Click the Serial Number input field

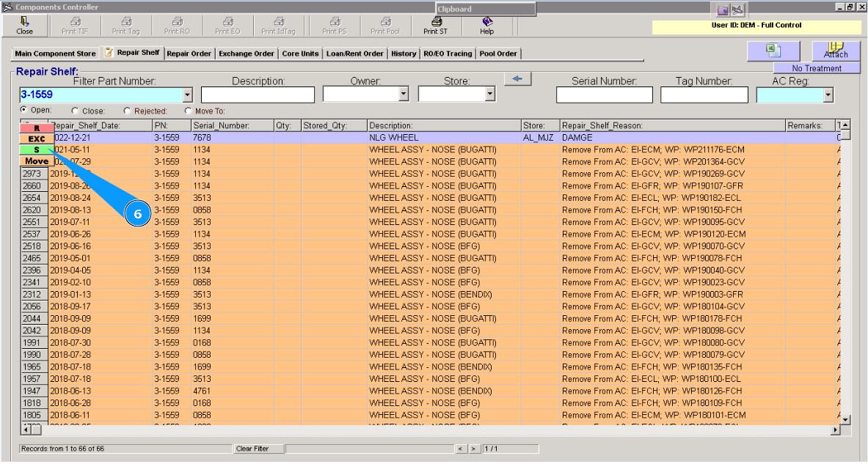click(605, 95)
